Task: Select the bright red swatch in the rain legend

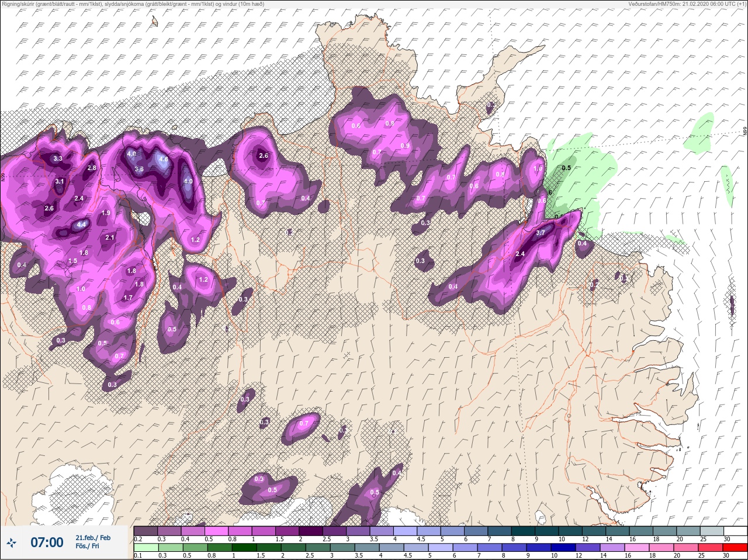Action: 735,548
